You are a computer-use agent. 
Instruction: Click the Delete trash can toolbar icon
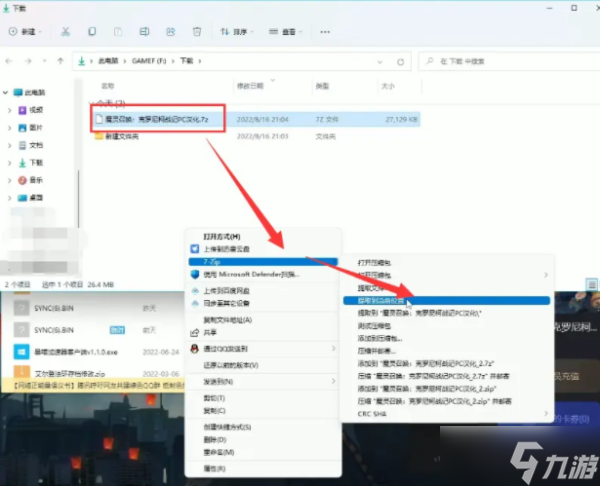point(197,32)
